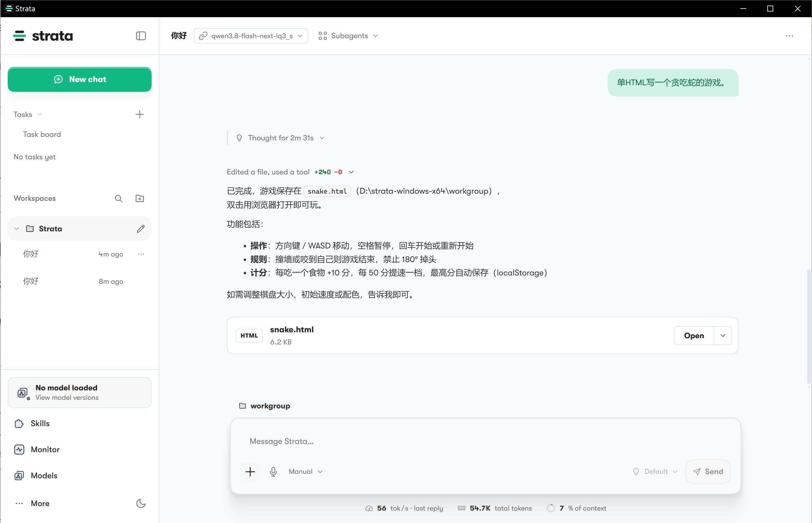Open the Monitor page

79,449
